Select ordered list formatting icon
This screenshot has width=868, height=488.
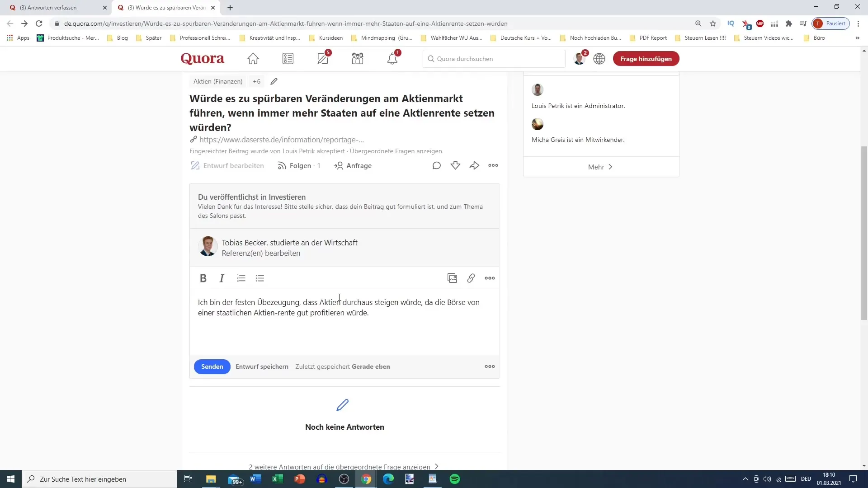click(241, 278)
